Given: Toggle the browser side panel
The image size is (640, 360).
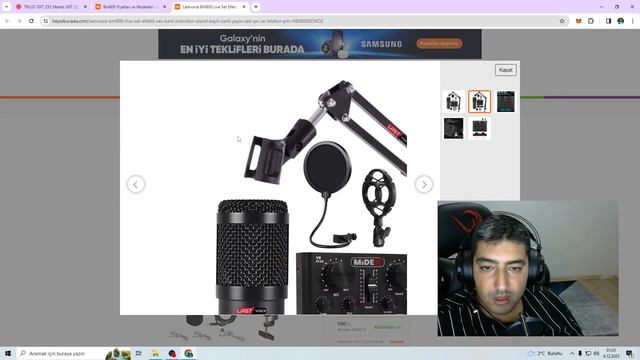Looking at the screenshot, I should tap(608, 21).
